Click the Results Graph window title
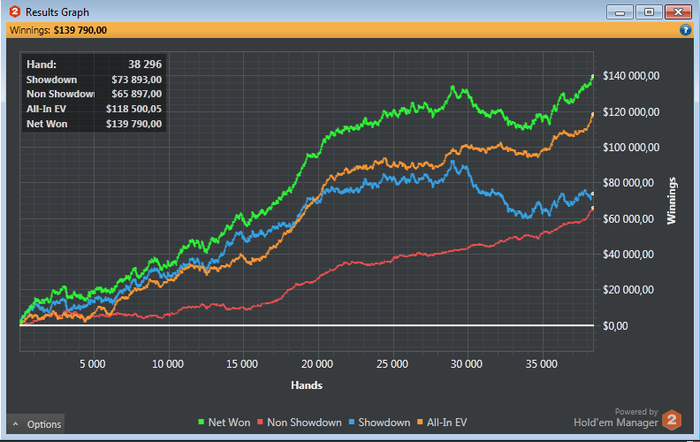 pos(57,12)
